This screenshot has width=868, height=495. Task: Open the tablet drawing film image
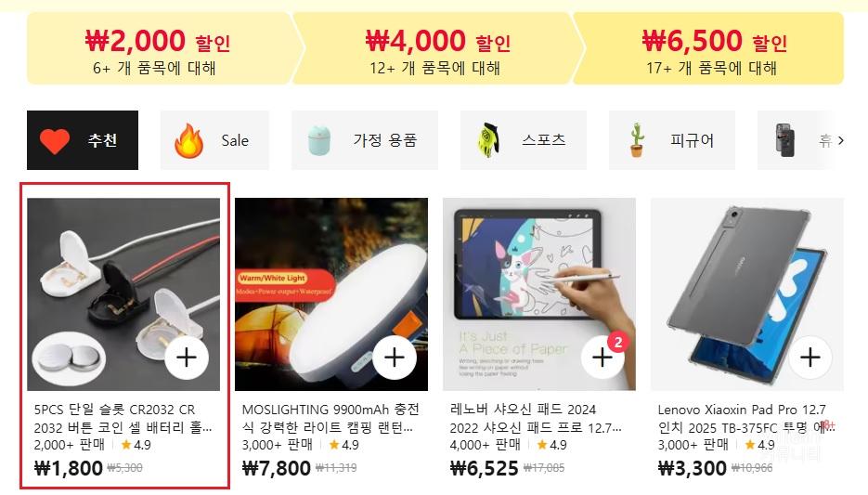[x=539, y=294]
